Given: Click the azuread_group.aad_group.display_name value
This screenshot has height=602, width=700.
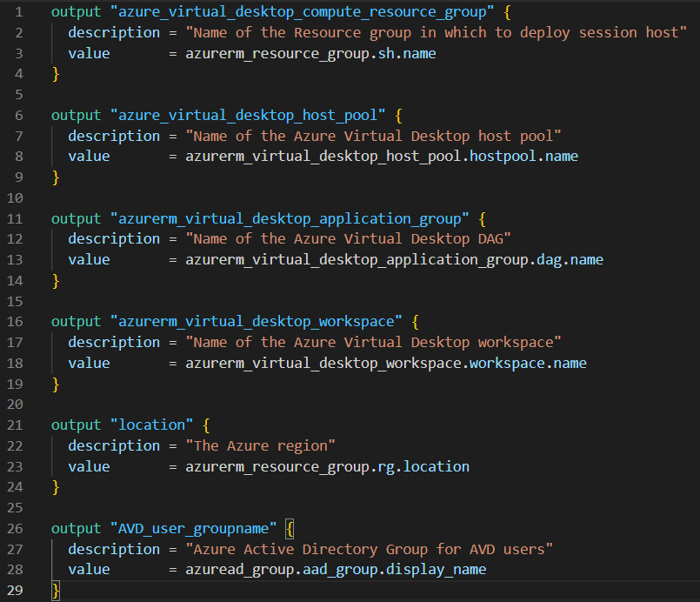Looking at the screenshot, I should pos(336,569).
